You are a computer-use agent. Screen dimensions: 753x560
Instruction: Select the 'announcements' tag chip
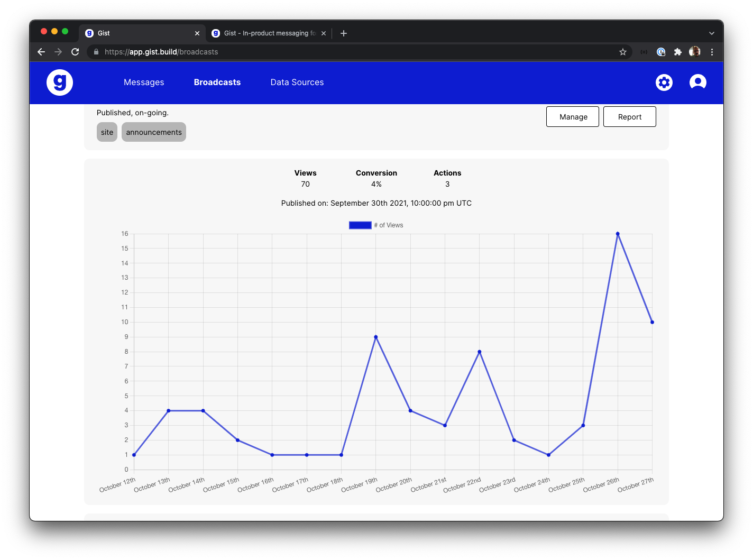(153, 132)
